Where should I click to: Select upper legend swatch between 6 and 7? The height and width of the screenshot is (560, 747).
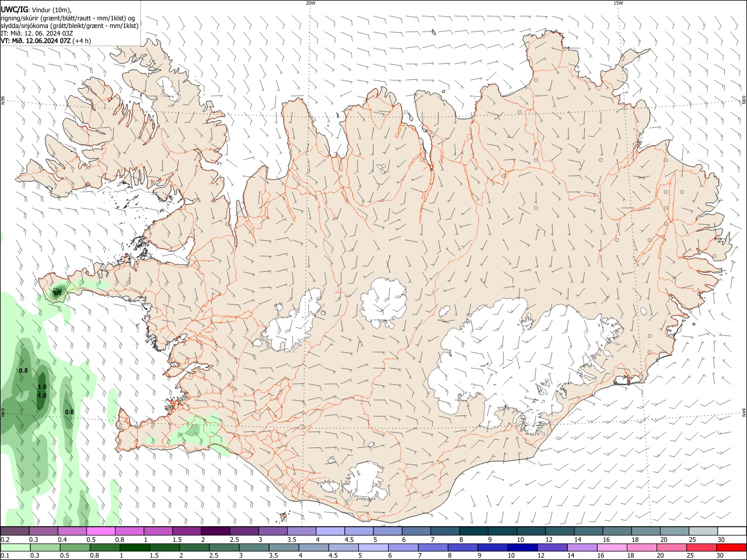(416, 531)
